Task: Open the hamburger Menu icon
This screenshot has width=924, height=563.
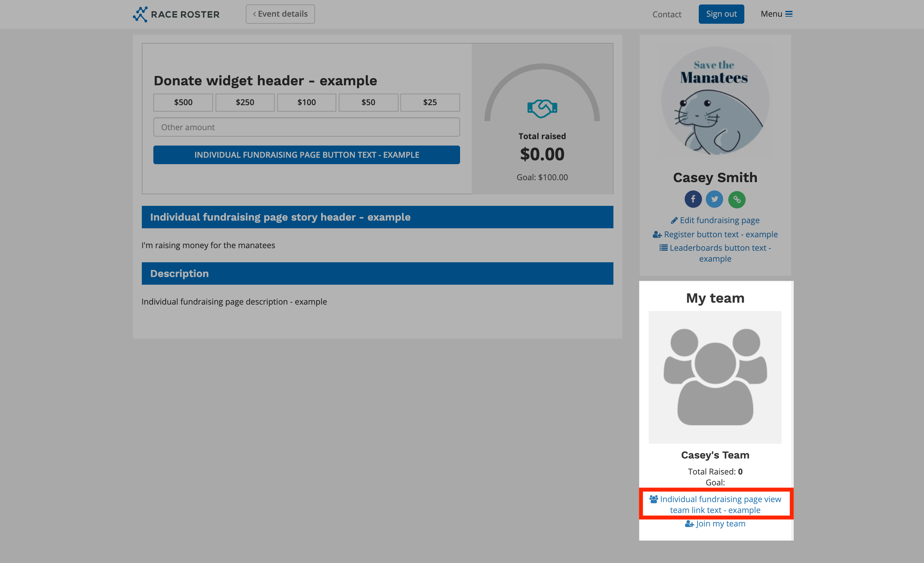Action: (x=789, y=14)
